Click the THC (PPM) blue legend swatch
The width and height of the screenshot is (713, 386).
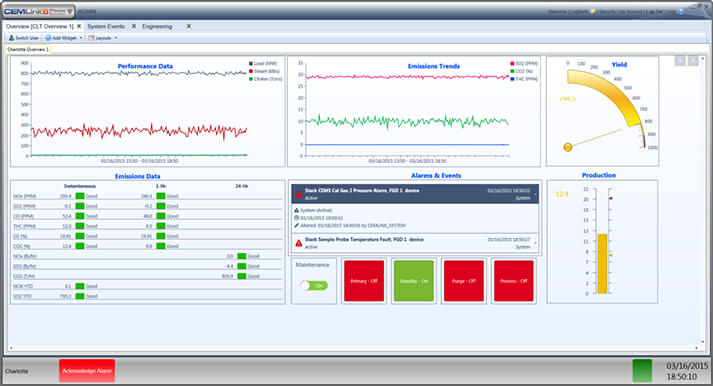click(x=512, y=79)
